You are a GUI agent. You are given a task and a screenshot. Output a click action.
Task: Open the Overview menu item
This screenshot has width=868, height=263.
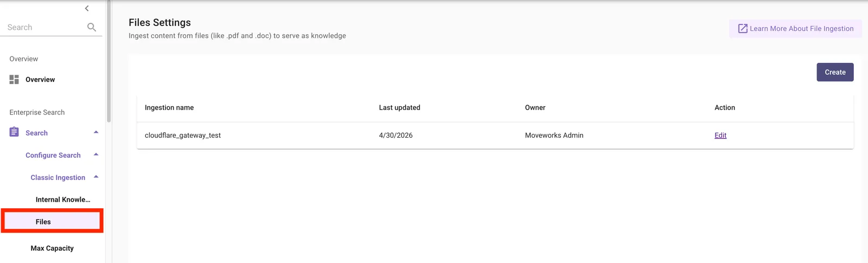pyautogui.click(x=40, y=80)
